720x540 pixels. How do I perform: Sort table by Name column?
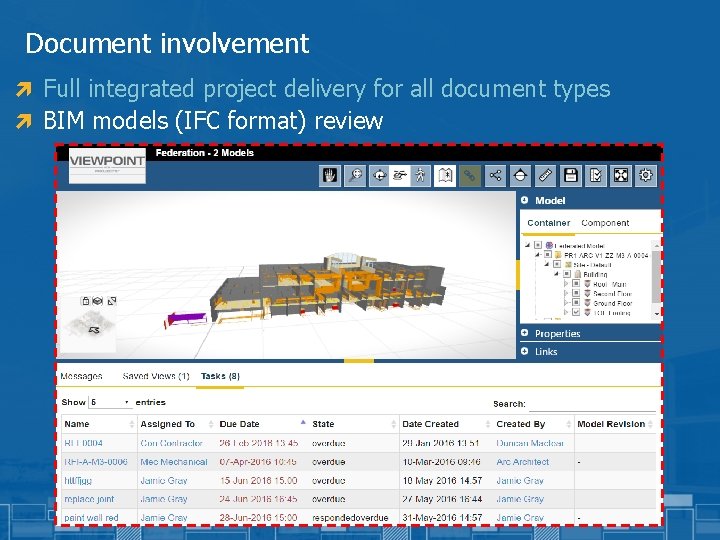(x=99, y=424)
